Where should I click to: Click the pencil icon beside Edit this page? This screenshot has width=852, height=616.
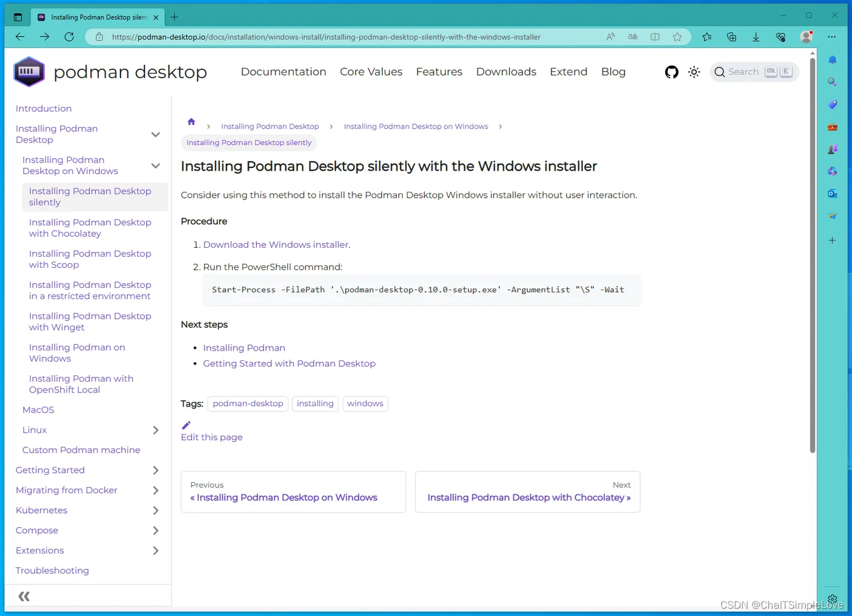tap(186, 425)
